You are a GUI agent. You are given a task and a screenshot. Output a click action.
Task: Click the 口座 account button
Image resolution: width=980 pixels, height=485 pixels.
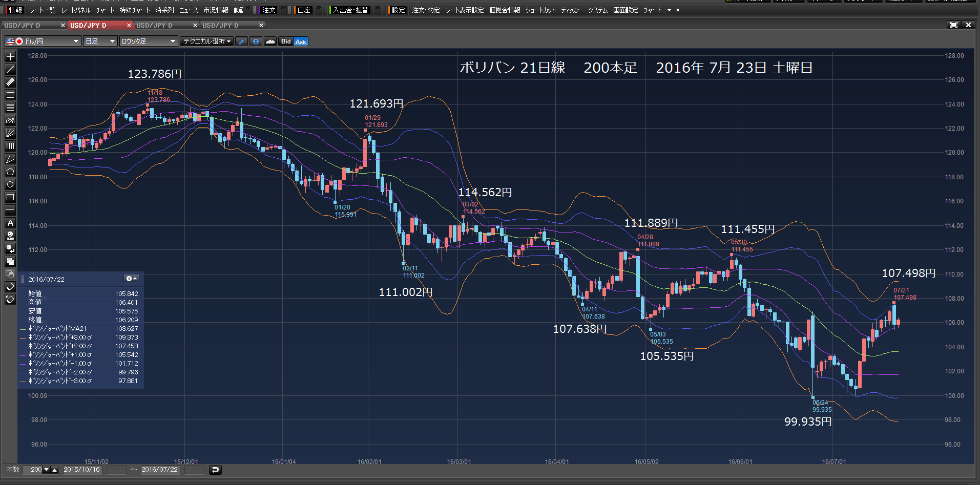tap(303, 10)
